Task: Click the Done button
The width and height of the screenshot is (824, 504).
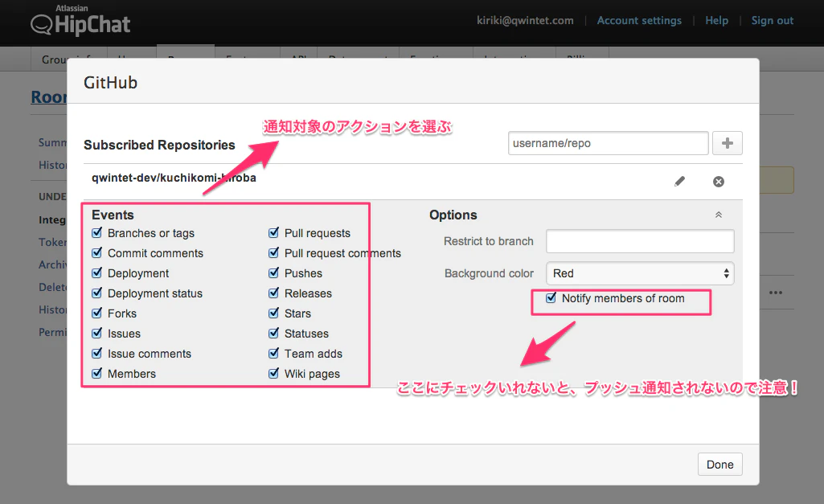Action: click(720, 464)
